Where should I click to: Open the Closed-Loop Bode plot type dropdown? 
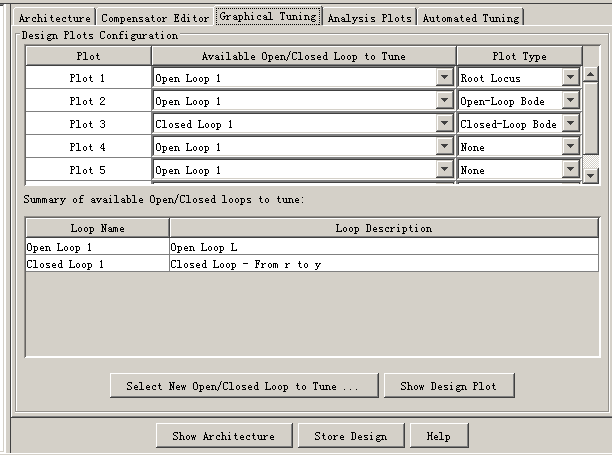click(x=571, y=124)
